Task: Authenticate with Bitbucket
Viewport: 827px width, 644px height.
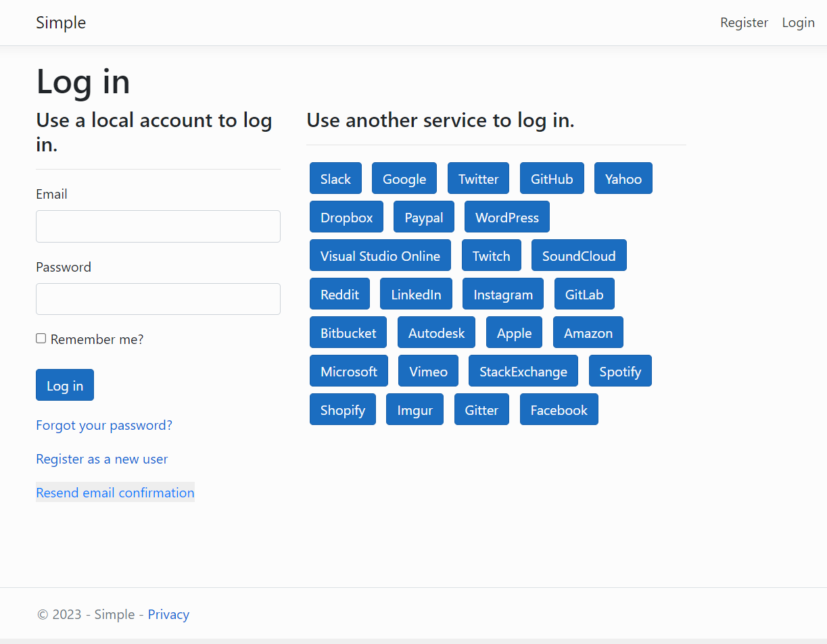Action: [x=348, y=332]
